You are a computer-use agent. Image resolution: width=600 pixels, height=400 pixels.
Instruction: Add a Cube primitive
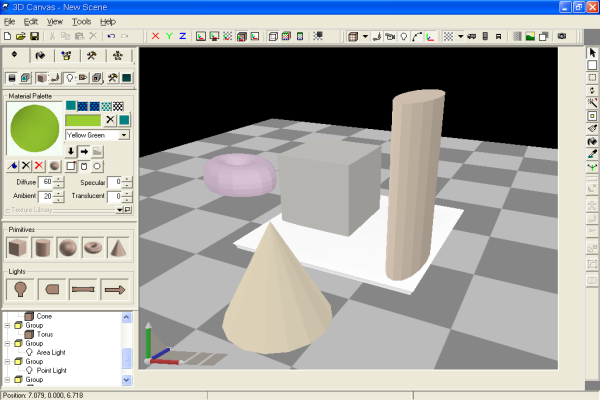click(x=17, y=248)
